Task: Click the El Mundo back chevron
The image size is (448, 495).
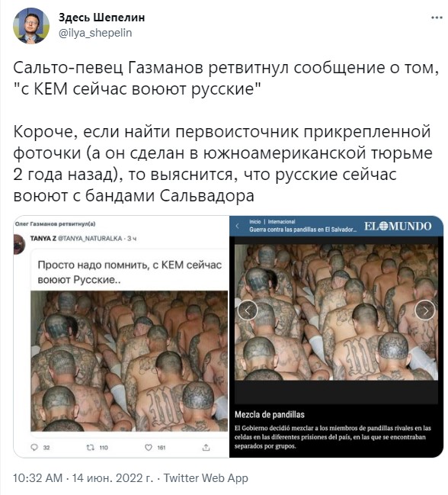Action: click(x=238, y=226)
